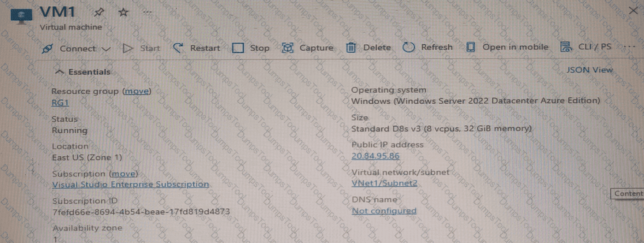Screen dimensions: 644x243
Task: Close the VM1 blade with the X
Action: (632, 10)
